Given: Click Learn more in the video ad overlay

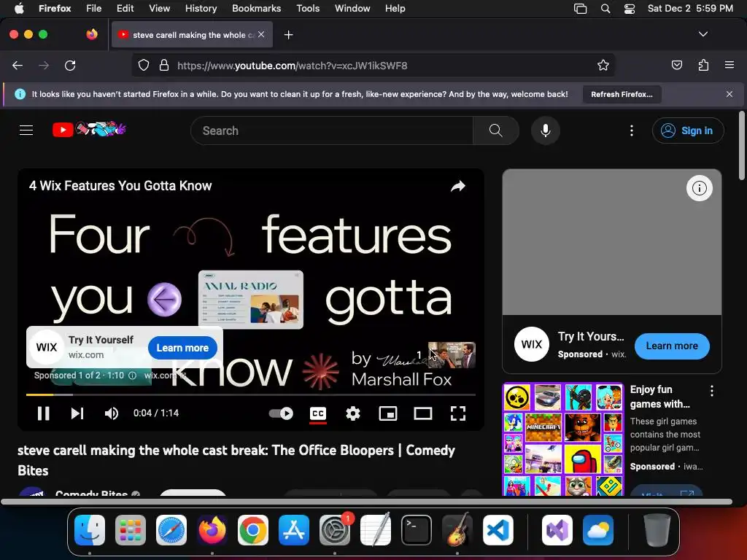Looking at the screenshot, I should pyautogui.click(x=182, y=348).
